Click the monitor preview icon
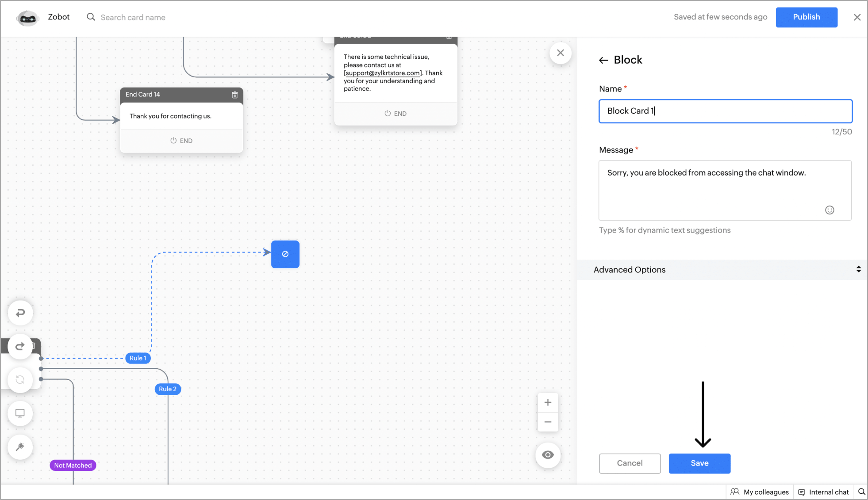The height and width of the screenshot is (500, 868). [20, 413]
